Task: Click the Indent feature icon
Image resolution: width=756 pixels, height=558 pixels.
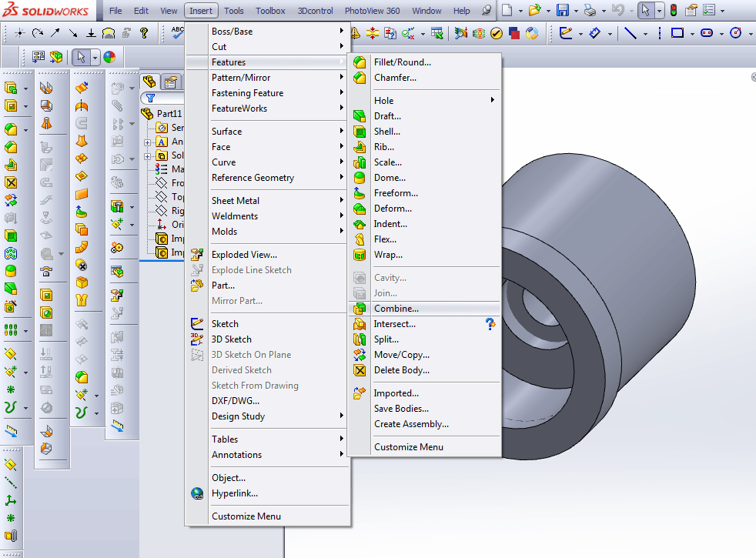Action: 360,224
